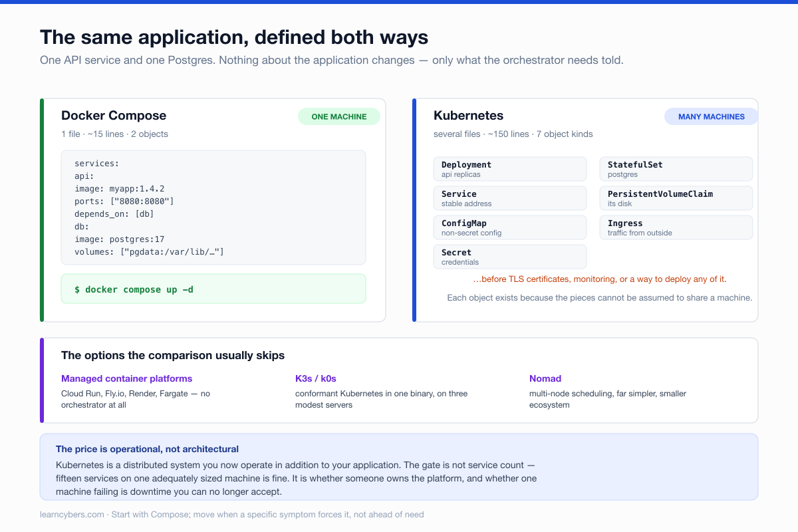The image size is (798, 532).
Task: Click the line 'image: myapp:1.4.2'
Action: (x=120, y=189)
